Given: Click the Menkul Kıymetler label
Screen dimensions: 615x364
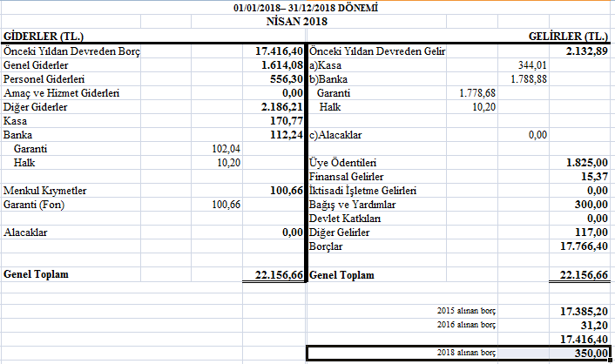Looking at the screenshot, I should click(44, 191).
